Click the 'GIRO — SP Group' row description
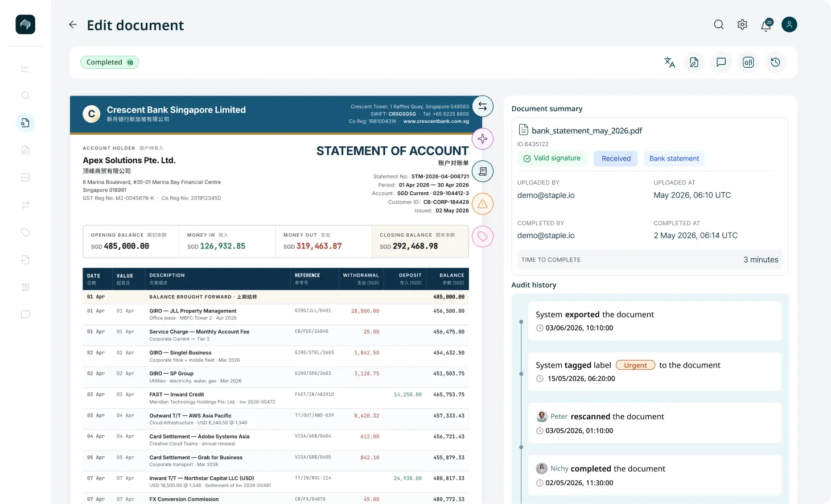 (171, 374)
